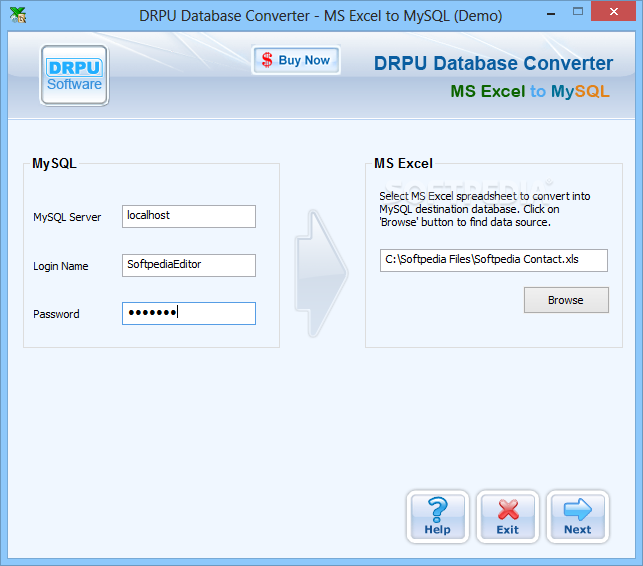The image size is (643, 566).
Task: Close the DRPU Database Converter window
Action: 613,11
